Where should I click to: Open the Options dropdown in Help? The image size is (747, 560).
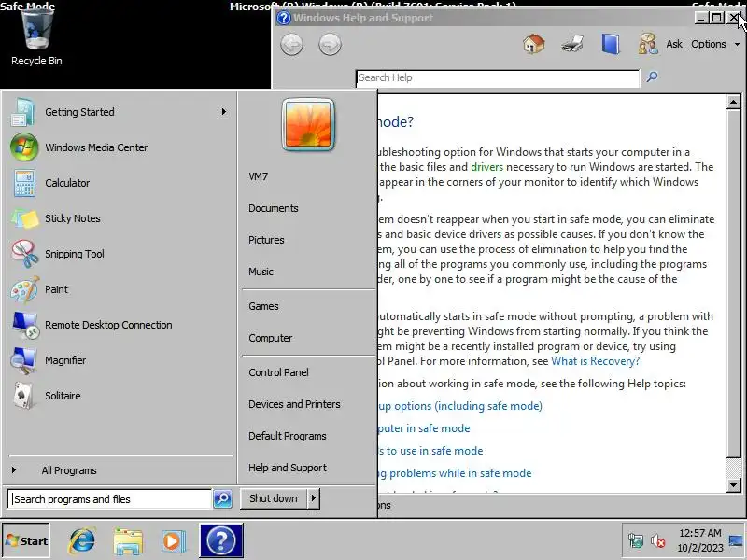pos(715,44)
